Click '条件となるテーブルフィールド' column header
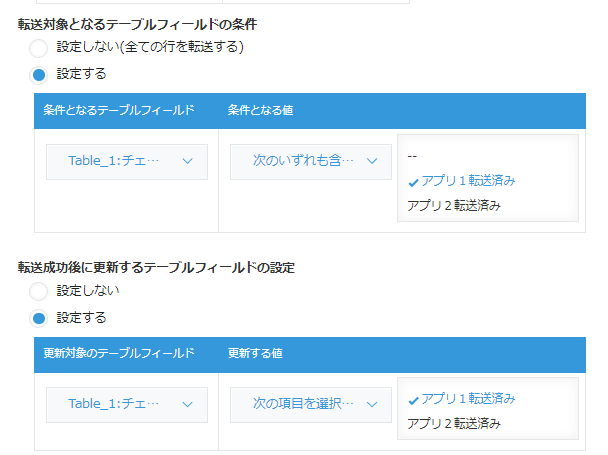Viewport: 608px width, 455px height. pyautogui.click(x=118, y=110)
